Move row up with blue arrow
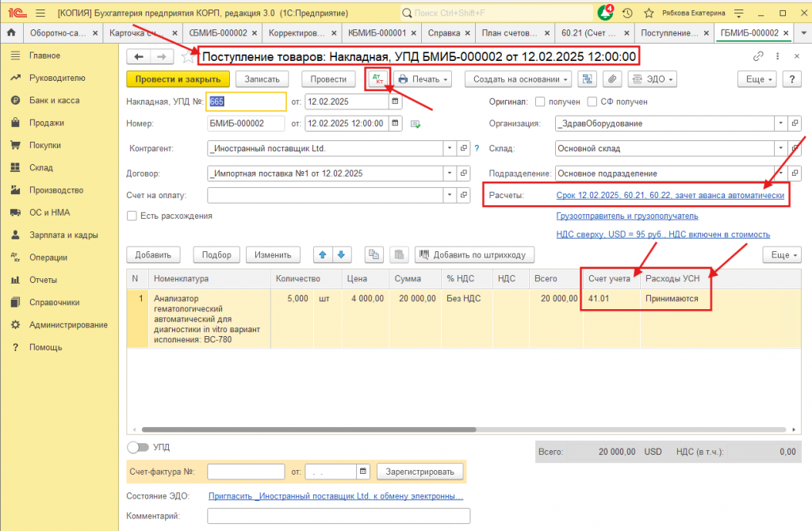The width and height of the screenshot is (812, 531). 324,254
